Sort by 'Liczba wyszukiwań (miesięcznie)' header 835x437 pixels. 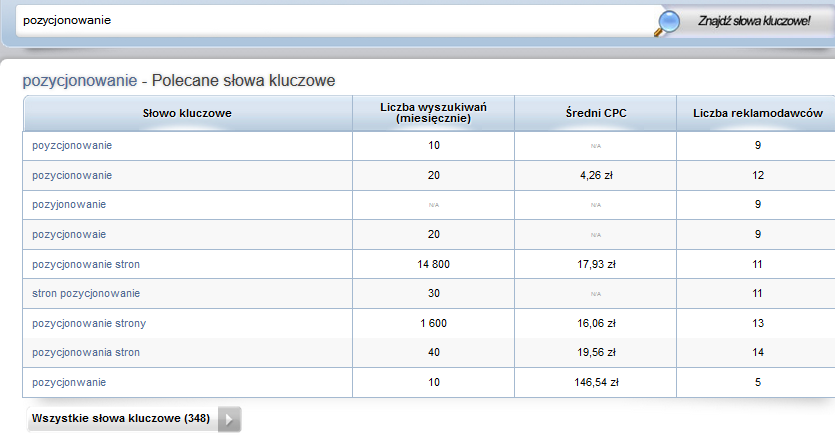pos(433,113)
